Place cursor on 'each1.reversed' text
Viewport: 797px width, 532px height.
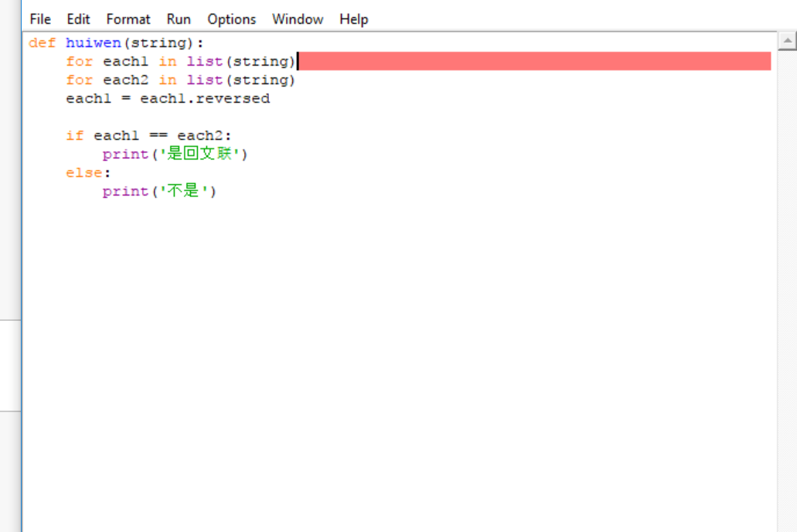coord(205,99)
